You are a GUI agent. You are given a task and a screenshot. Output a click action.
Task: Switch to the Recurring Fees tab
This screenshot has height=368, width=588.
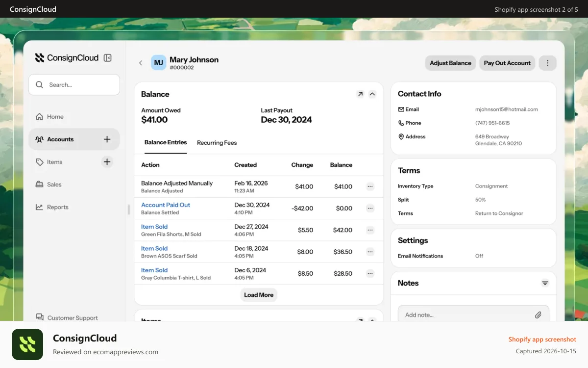coord(217,143)
